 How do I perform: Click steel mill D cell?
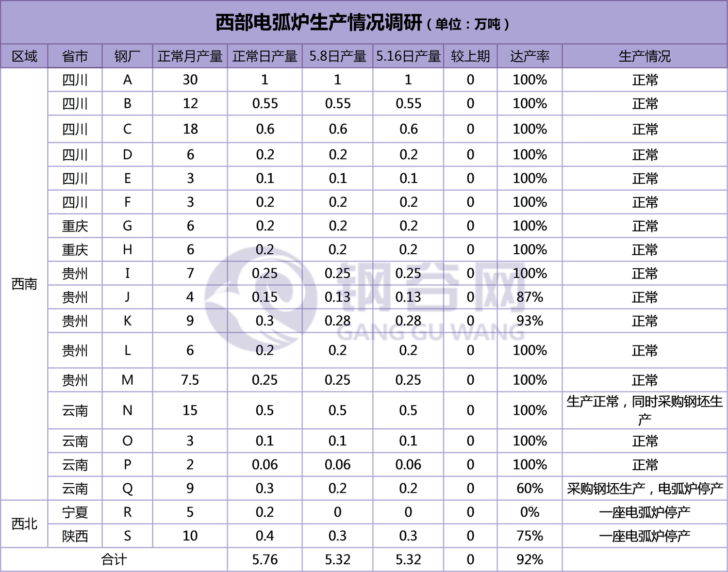click(127, 155)
